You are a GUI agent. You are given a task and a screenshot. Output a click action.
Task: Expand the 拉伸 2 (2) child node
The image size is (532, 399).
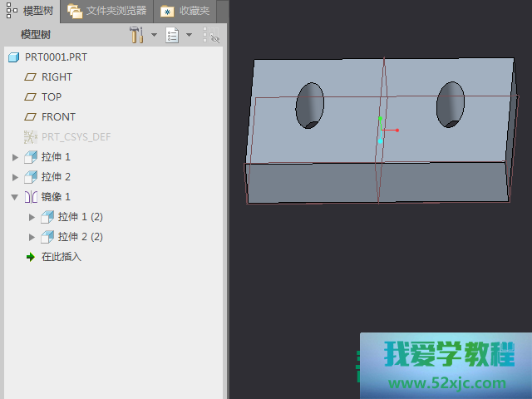point(32,237)
